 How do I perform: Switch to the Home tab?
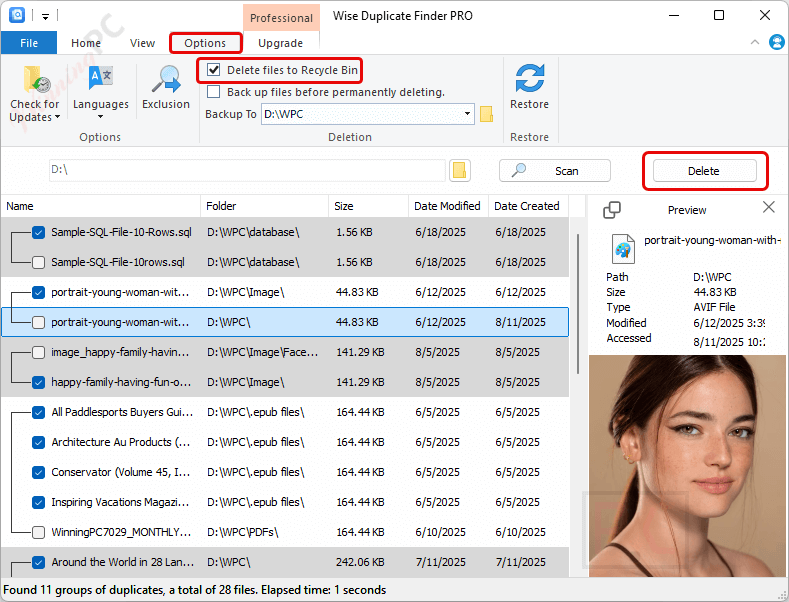tap(86, 43)
